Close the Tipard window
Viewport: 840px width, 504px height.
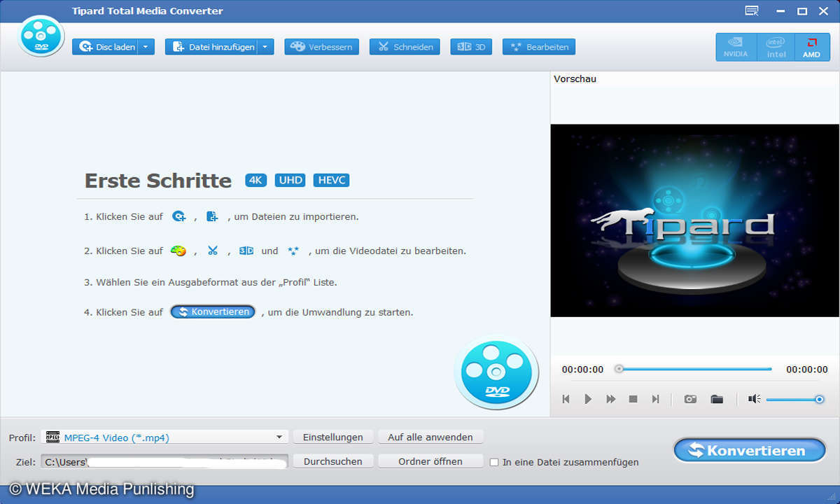(x=824, y=10)
